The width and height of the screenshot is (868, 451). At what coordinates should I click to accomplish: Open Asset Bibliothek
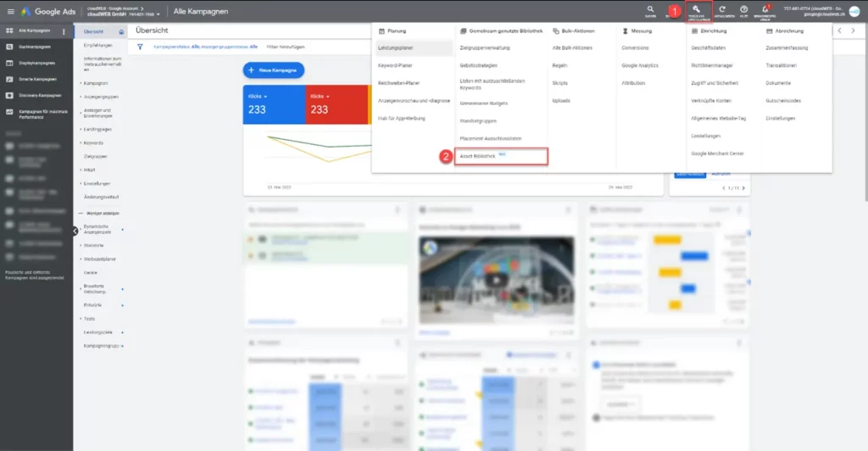(501, 157)
